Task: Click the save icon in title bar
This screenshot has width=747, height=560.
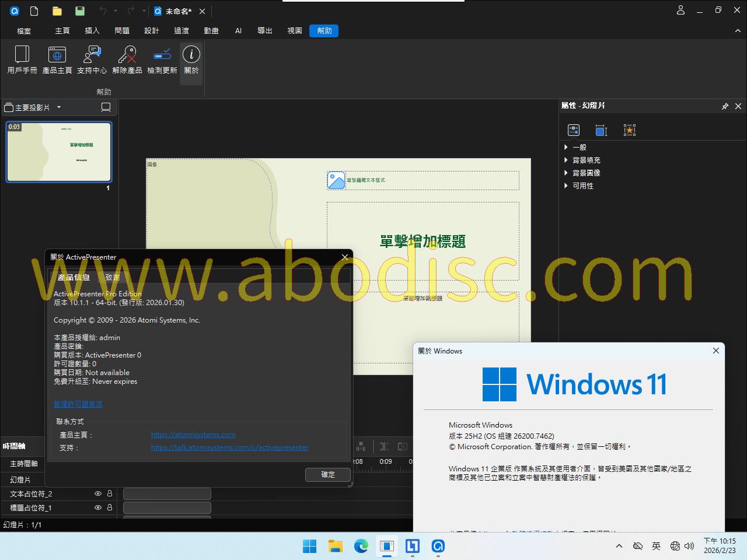Action: (x=80, y=11)
